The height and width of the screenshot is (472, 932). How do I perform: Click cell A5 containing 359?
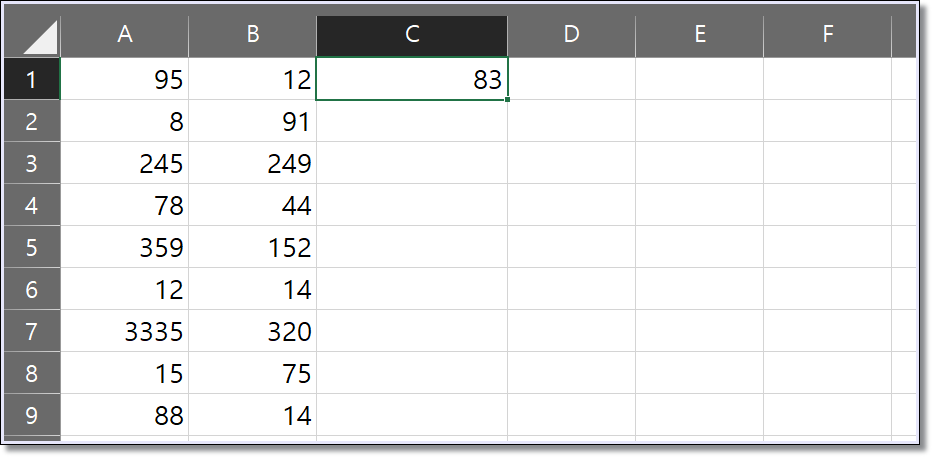125,247
